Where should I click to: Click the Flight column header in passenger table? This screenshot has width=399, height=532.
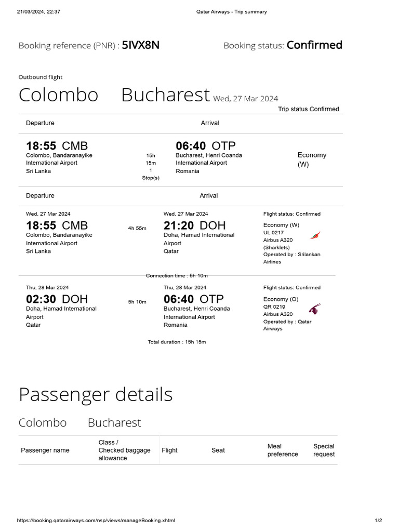tap(169, 450)
